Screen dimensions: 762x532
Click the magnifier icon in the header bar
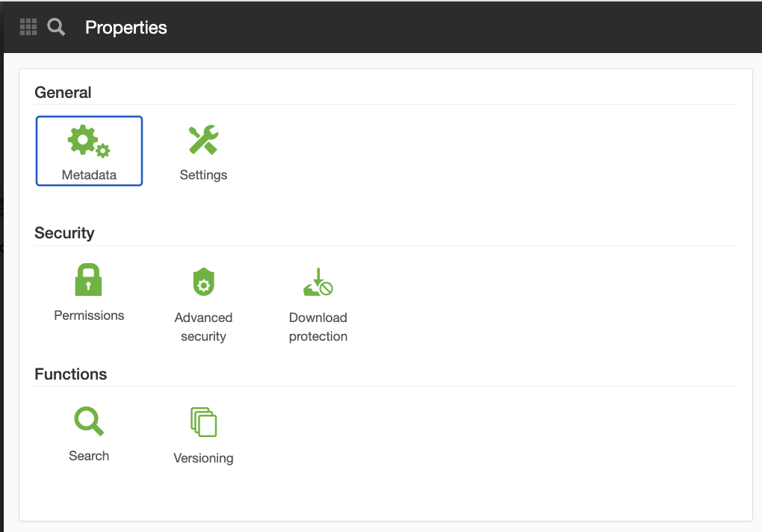[56, 27]
